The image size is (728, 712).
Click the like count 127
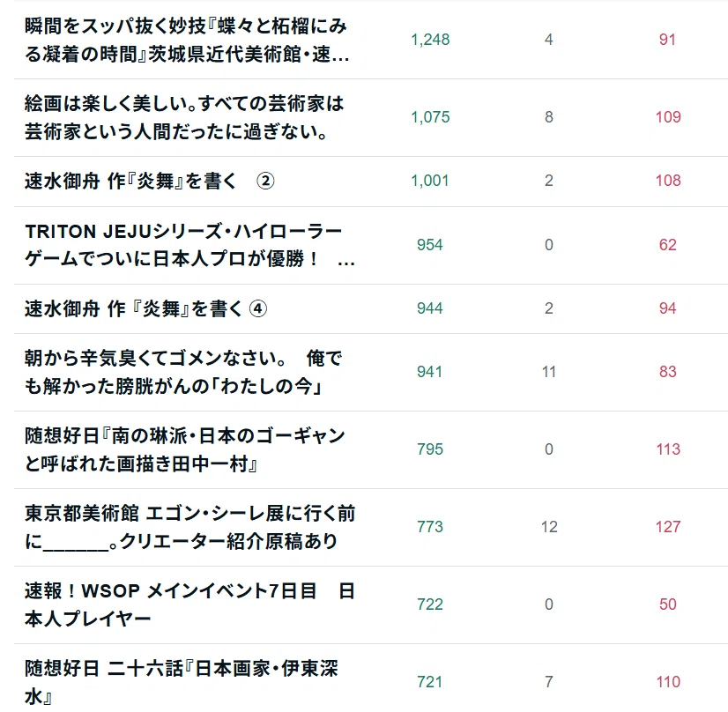[x=668, y=527]
